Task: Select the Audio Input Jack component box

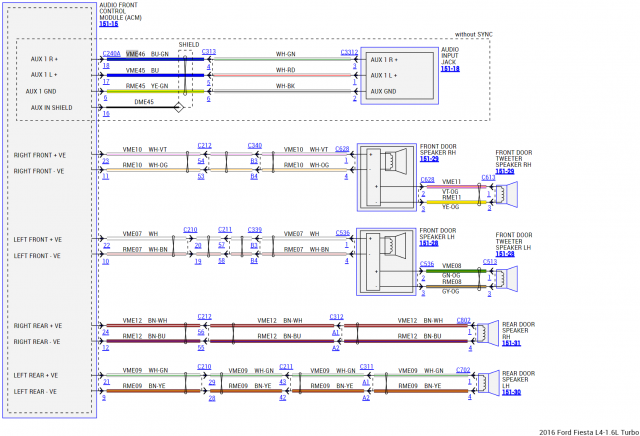Action: [x=398, y=75]
